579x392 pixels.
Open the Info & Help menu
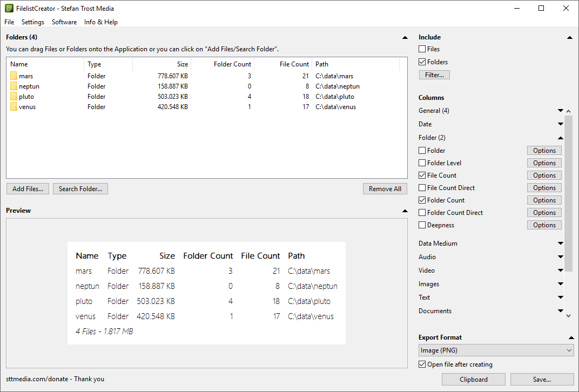click(100, 22)
